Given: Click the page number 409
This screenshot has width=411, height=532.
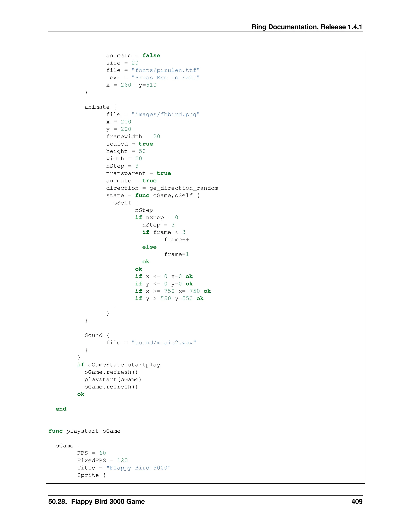Looking at the screenshot, I should pyautogui.click(x=357, y=501).
